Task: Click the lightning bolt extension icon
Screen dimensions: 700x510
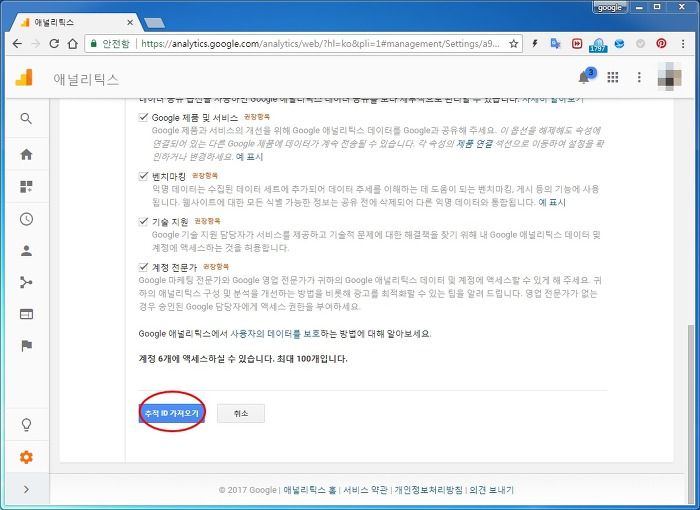Action: coord(534,43)
